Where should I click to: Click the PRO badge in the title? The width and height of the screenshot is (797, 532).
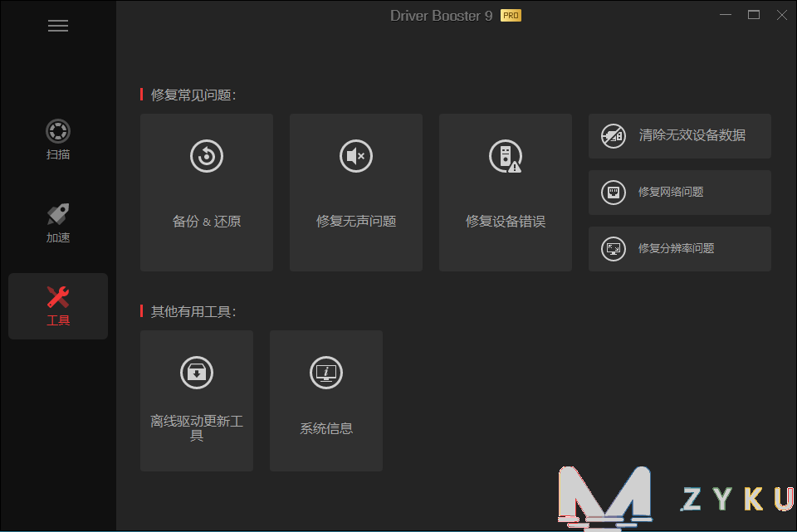point(511,16)
